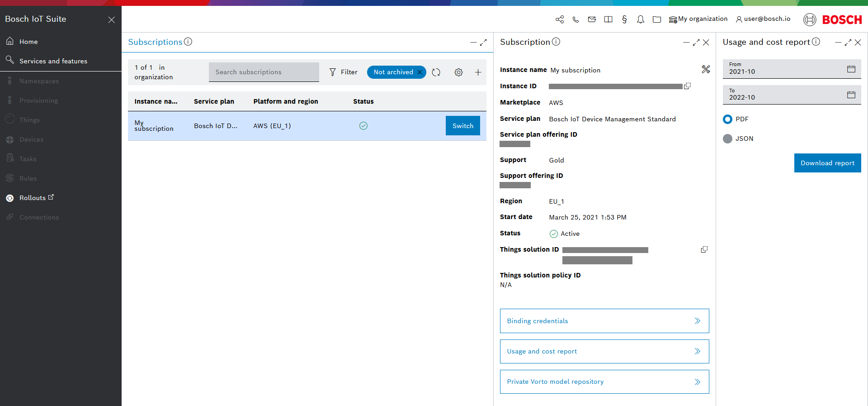
Task: Expand the Subscriptions panel fullscreen
Action: coord(483,43)
